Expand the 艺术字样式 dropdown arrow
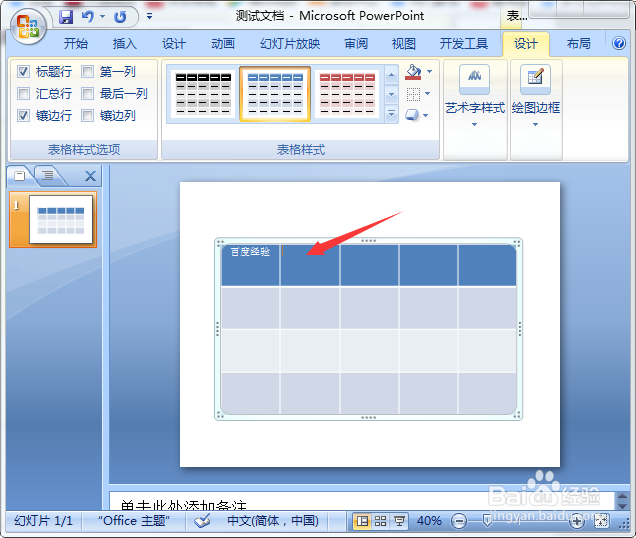This screenshot has width=636, height=538. [475, 125]
